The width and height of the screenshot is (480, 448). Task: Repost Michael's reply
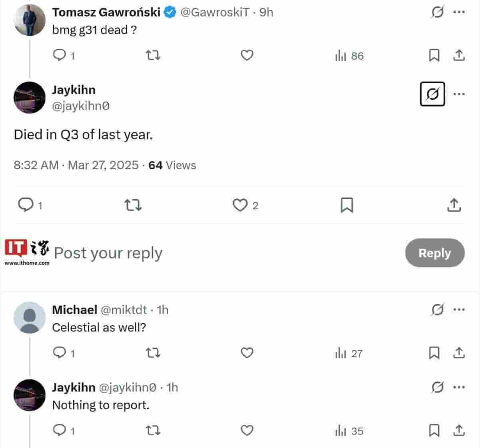[x=153, y=353]
